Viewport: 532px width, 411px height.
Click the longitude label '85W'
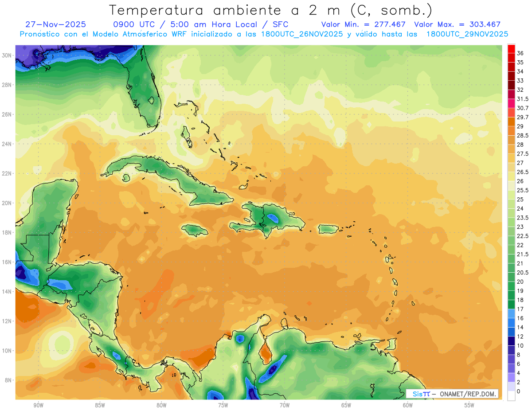pyautogui.click(x=100, y=406)
